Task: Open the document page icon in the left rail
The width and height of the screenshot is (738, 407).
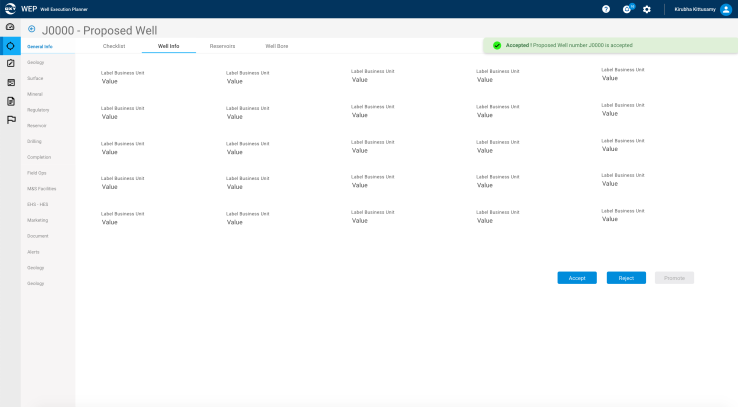Action: pos(11,101)
